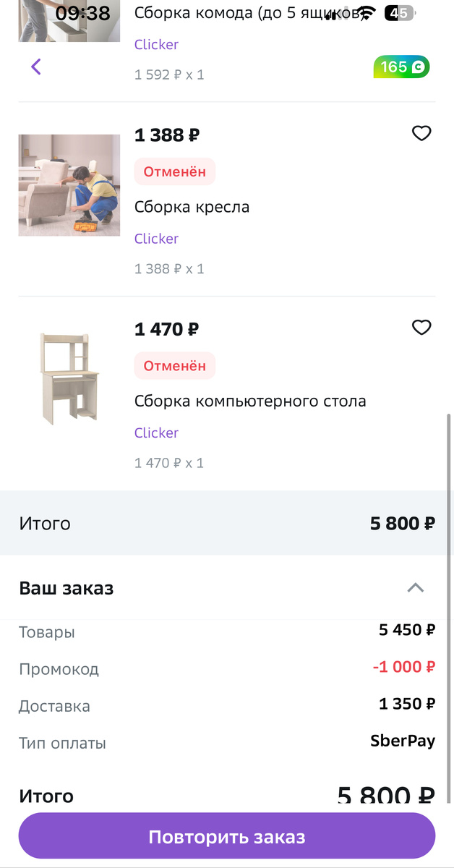Tap the battery indicator showing 45
The image size is (454, 868).
point(398,12)
